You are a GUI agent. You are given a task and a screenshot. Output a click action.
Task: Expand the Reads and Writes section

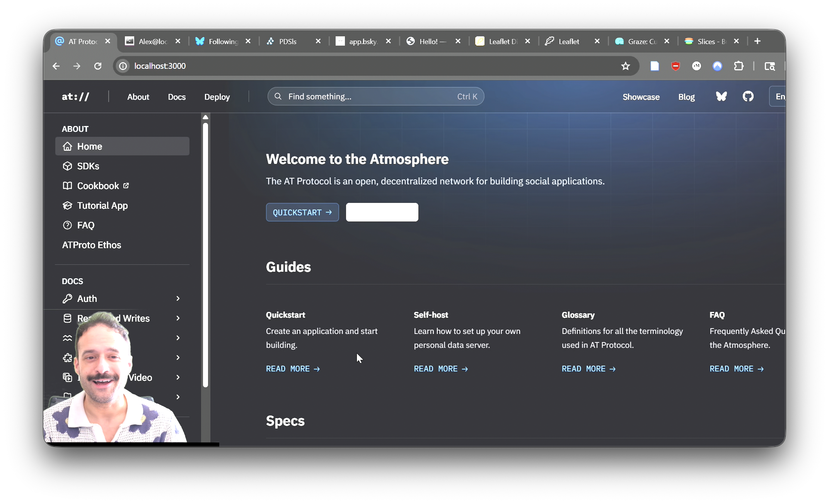pos(178,318)
